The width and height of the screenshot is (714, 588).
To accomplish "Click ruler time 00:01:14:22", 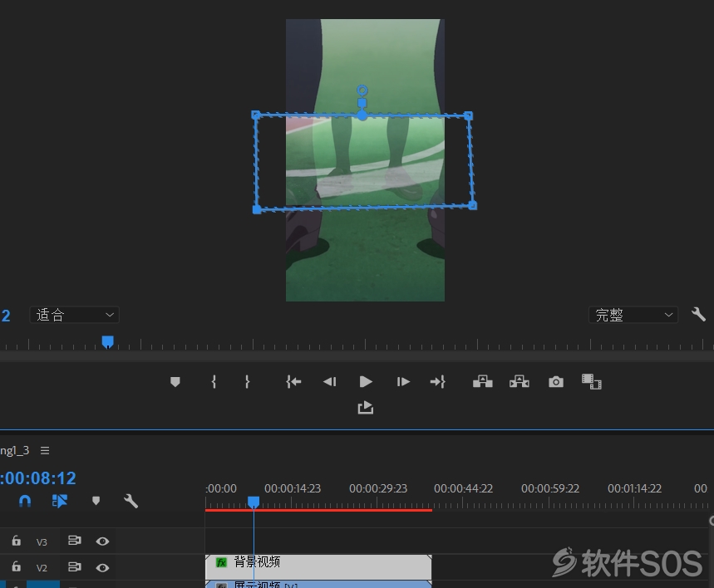I will (635, 489).
